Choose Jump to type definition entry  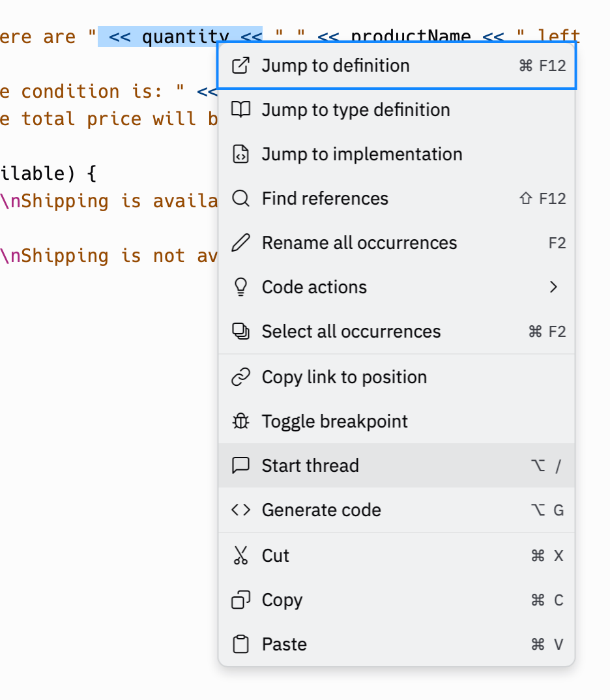[397, 109]
